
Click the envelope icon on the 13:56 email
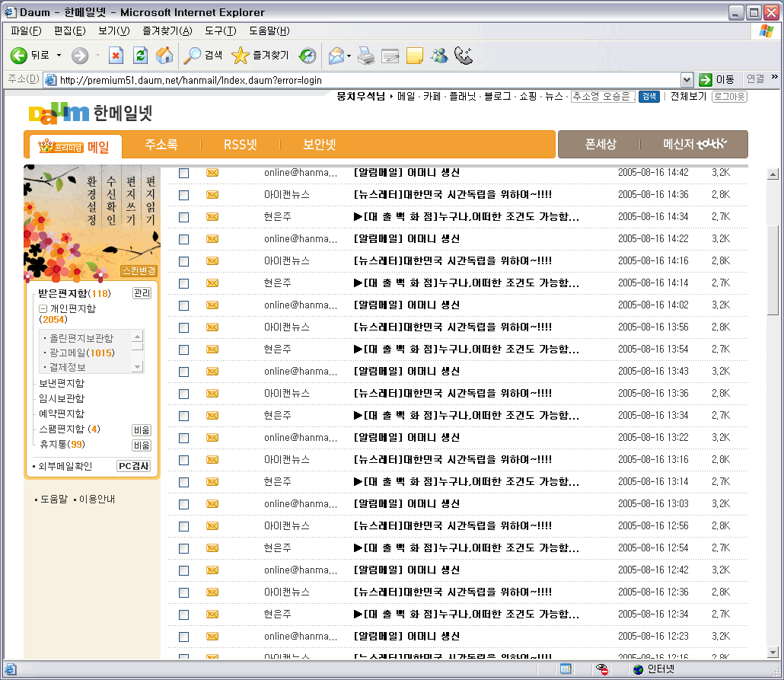(212, 327)
